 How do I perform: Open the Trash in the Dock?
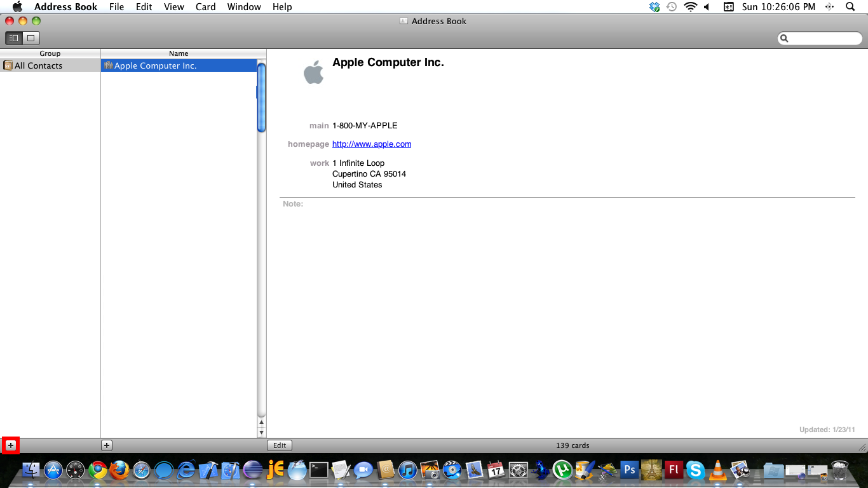[839, 470]
